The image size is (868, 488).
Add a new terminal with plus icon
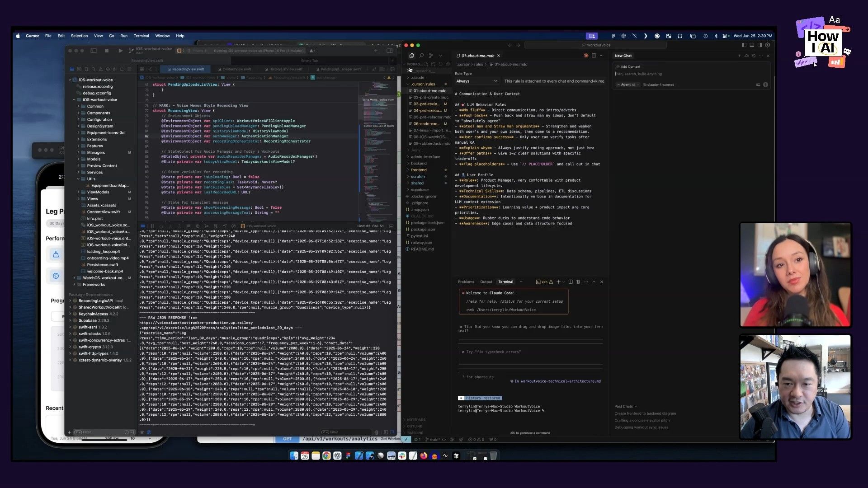[x=558, y=282]
